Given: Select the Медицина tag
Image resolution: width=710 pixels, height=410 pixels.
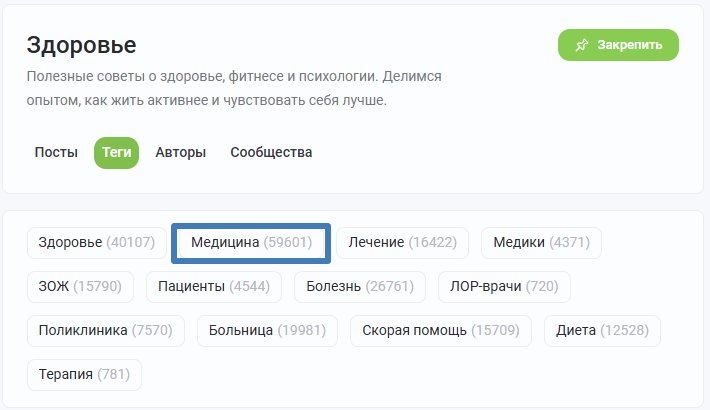Looking at the screenshot, I should (251, 243).
